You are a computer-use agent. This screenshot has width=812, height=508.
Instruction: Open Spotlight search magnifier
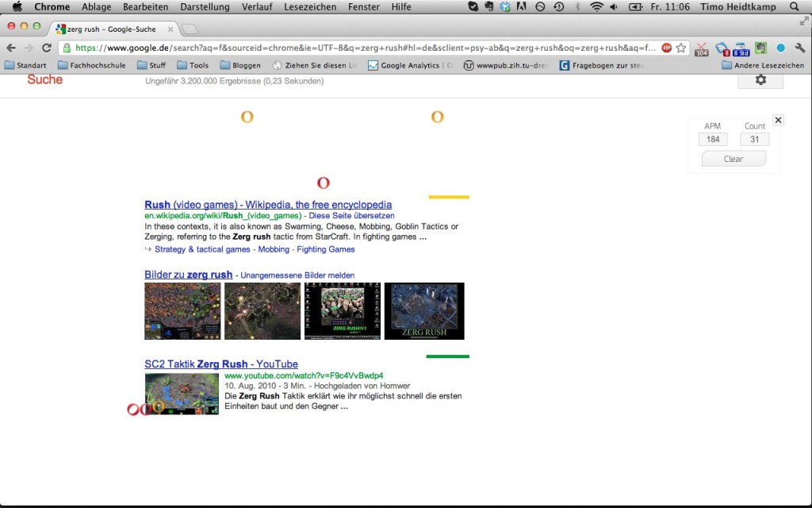(795, 6)
